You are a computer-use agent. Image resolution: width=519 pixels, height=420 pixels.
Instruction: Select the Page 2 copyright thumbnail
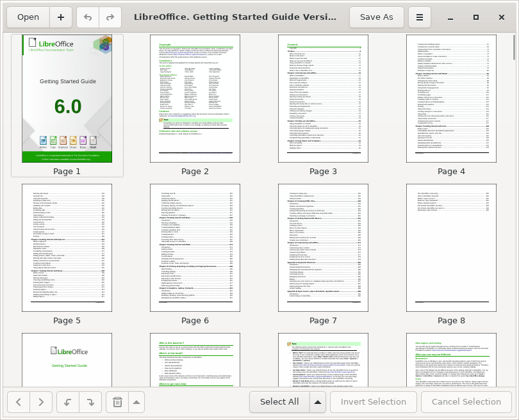(195, 99)
